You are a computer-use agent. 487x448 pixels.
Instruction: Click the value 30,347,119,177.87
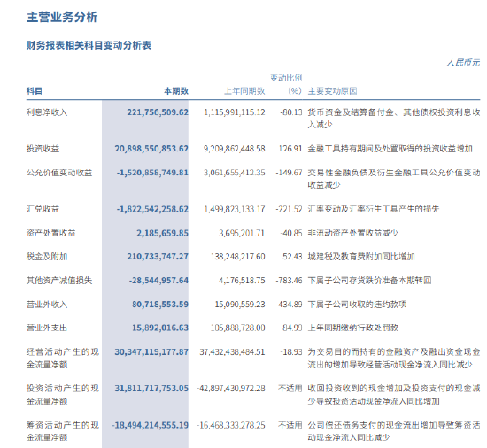pos(151,352)
